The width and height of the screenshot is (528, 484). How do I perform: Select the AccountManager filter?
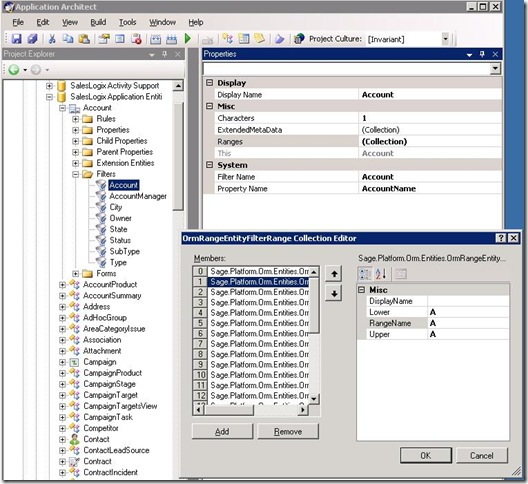(138, 196)
